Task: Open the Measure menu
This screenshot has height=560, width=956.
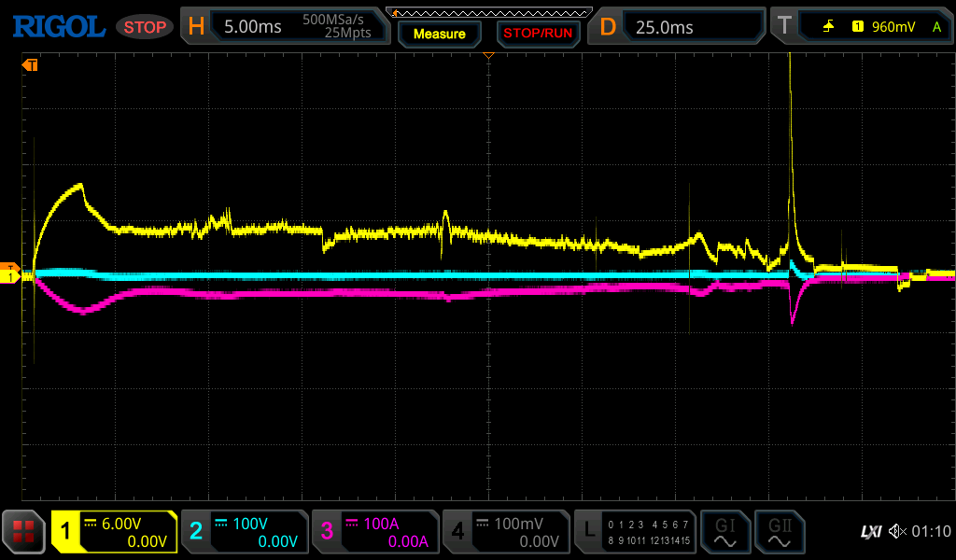Action: point(439,34)
